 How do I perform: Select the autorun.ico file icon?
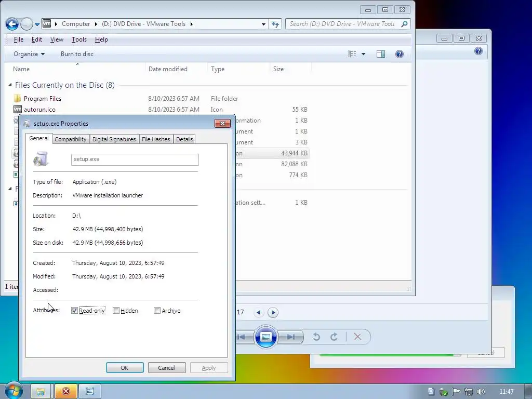click(17, 109)
